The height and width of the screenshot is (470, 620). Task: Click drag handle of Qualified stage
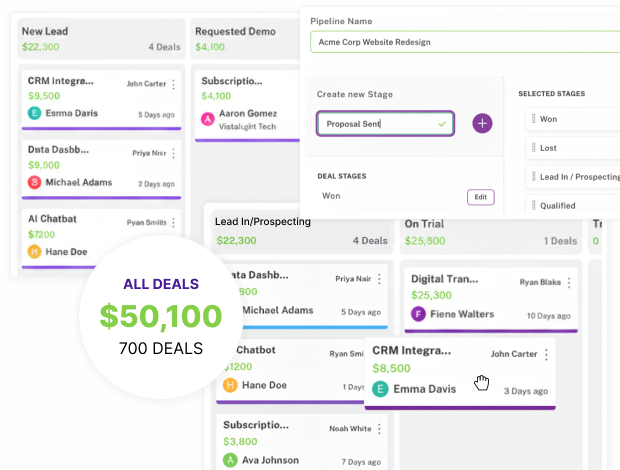pyautogui.click(x=533, y=206)
